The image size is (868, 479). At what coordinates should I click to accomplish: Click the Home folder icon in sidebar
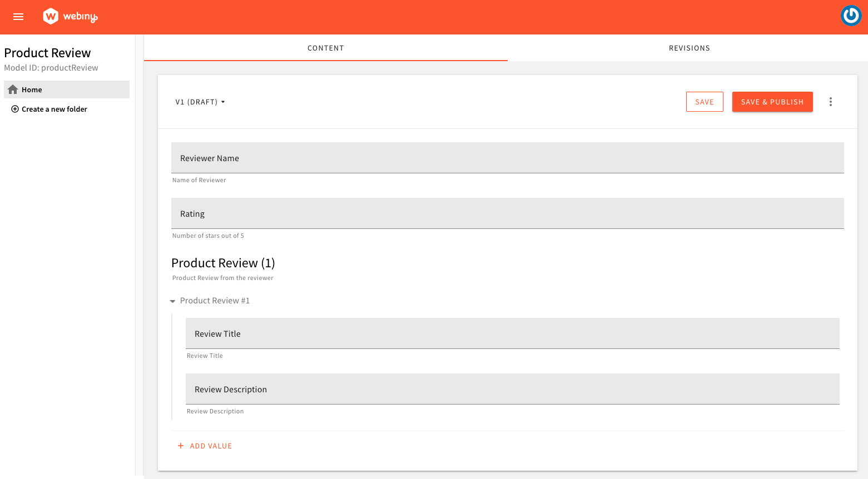point(13,89)
